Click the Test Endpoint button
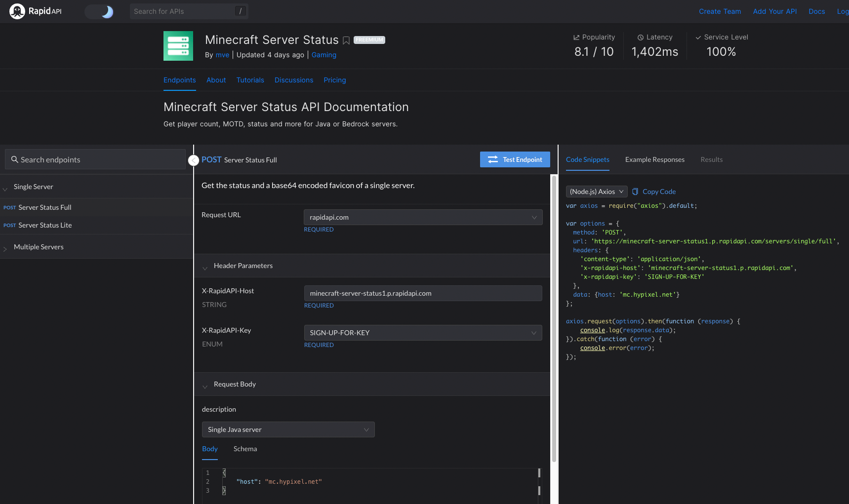 [x=515, y=159]
